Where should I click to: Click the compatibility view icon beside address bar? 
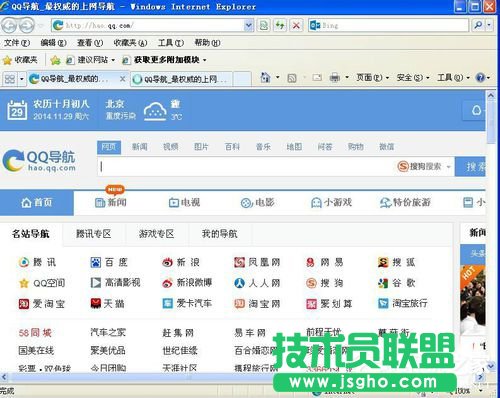click(x=264, y=25)
